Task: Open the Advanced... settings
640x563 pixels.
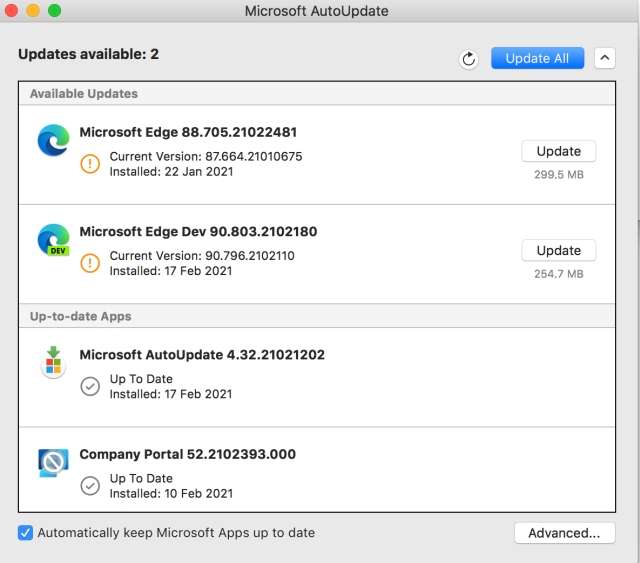Action: click(564, 533)
